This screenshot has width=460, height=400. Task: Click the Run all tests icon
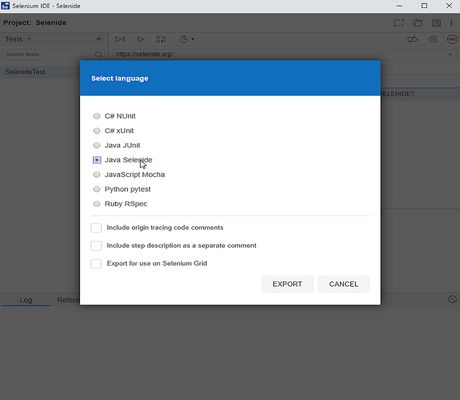120,39
